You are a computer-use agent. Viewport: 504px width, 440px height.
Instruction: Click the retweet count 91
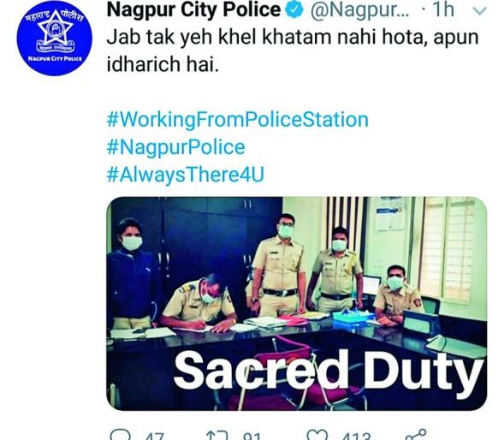point(252,436)
